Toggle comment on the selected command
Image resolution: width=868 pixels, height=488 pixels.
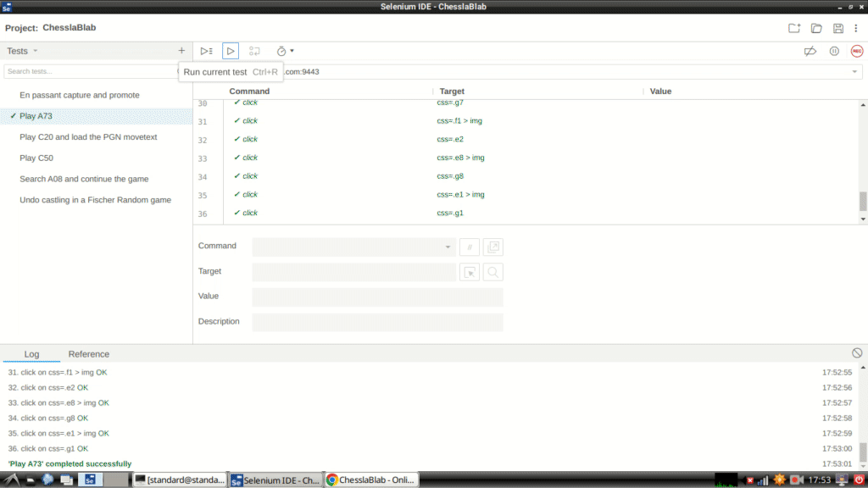(471, 247)
